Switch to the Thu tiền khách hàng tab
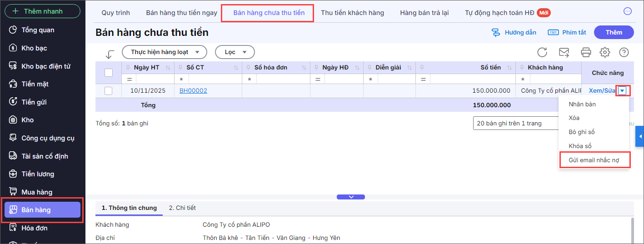Image resolution: width=644 pixels, height=244 pixels. click(352, 13)
